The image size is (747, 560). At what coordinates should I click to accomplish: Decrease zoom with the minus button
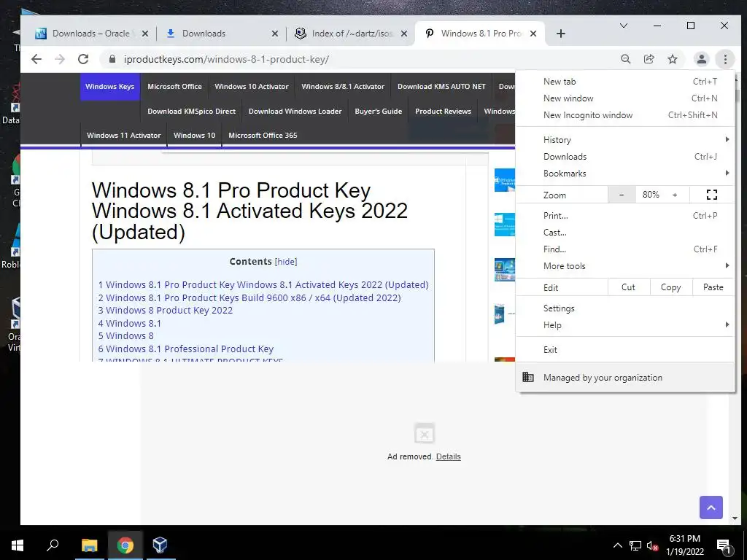coord(622,194)
